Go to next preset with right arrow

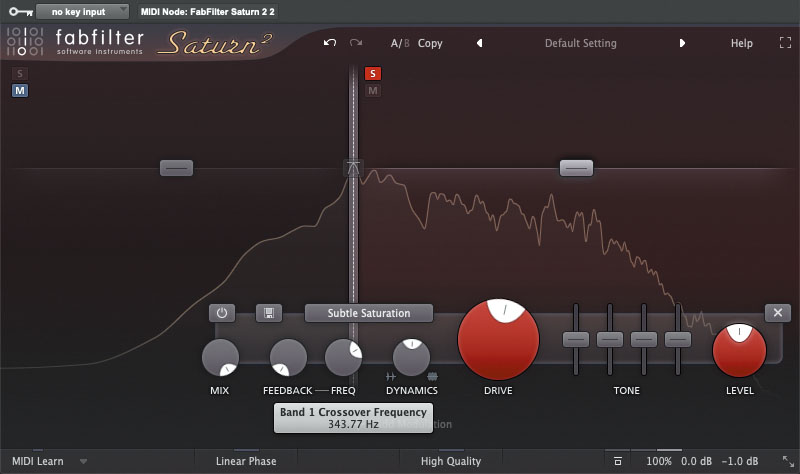682,43
